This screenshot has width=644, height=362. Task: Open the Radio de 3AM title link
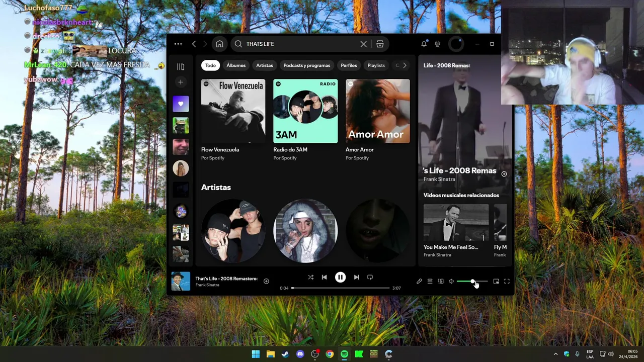[x=290, y=149]
